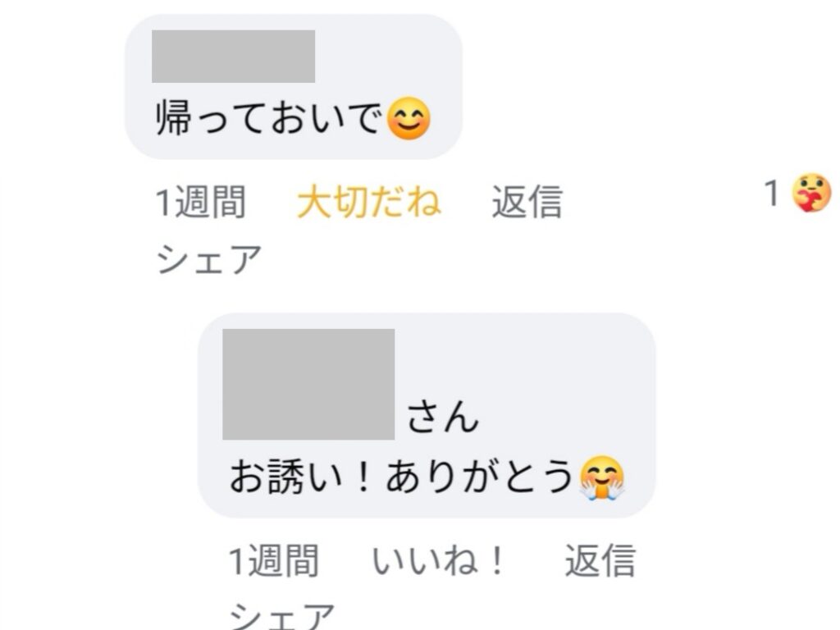Click the hugging face emoji after ありがとう
840x630 pixels.
[x=602, y=478]
